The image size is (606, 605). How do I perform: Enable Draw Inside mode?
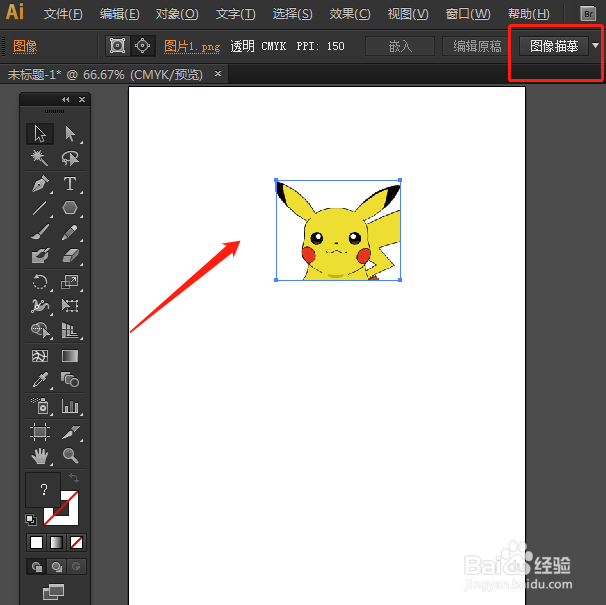coord(76,567)
